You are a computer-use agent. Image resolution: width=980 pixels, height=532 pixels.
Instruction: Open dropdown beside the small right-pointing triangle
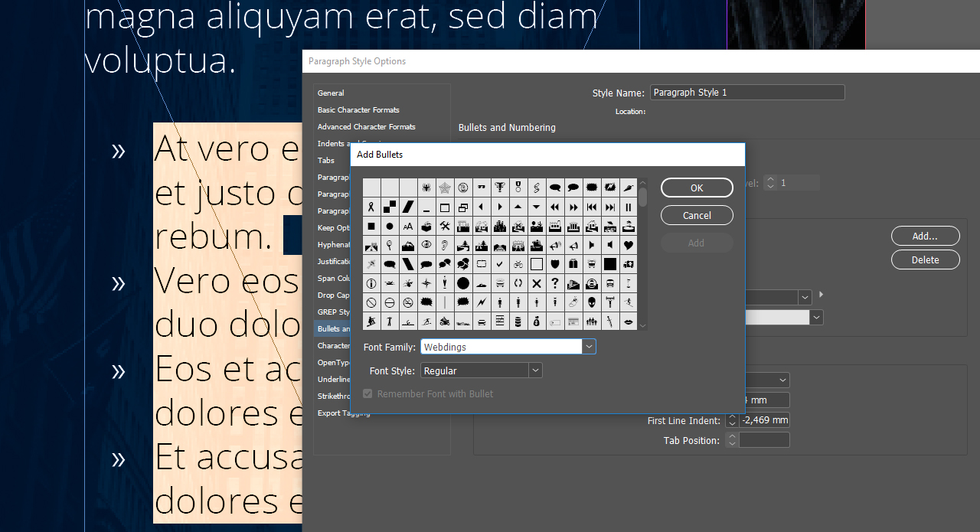point(805,297)
